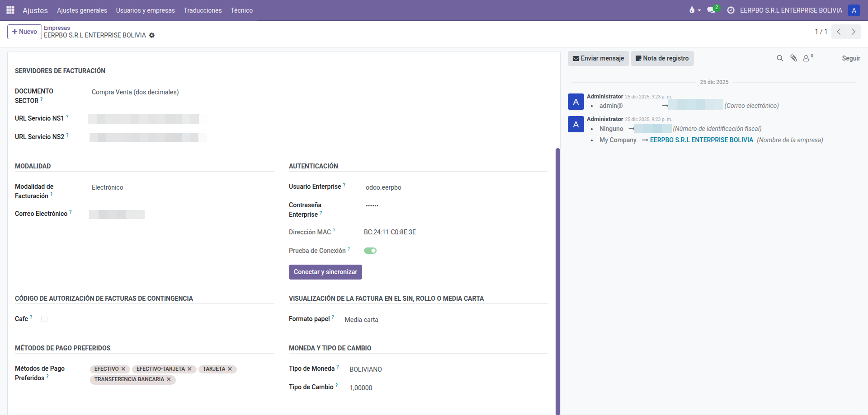Screen dimensions: 868x415
Task: Open the Usuarios y empresas menu
Action: 145,10
